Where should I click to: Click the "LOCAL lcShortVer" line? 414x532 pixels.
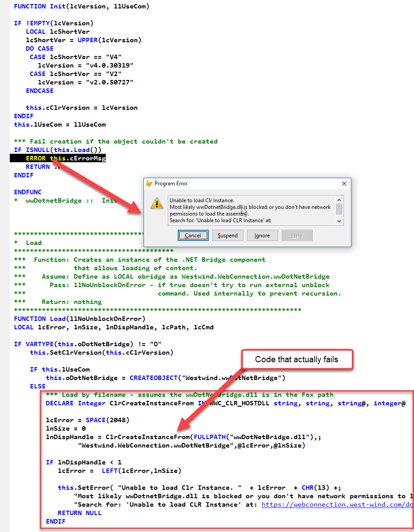point(58,32)
